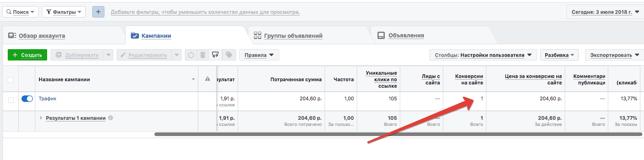Toggle the Трафик campaign on/off switch
Viewport: 644px width, 160px height.
coord(27,99)
